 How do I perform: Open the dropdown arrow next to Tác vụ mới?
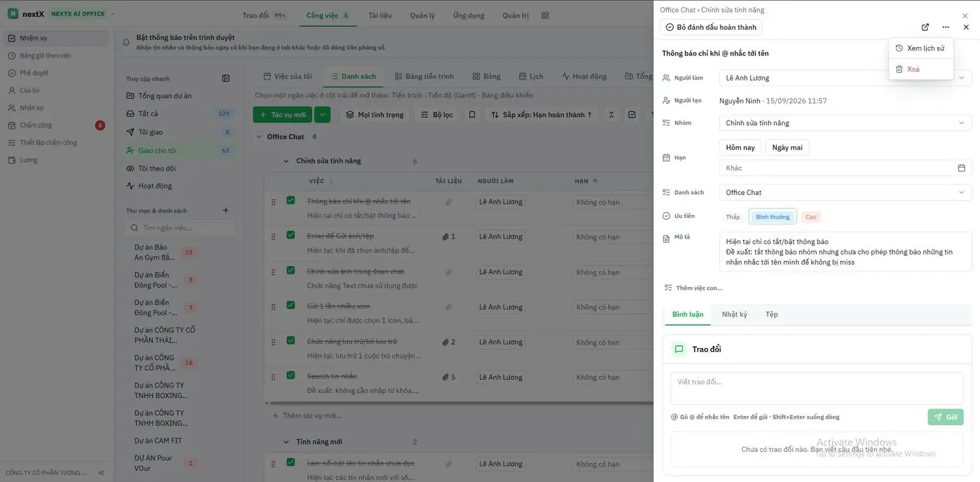coord(322,114)
